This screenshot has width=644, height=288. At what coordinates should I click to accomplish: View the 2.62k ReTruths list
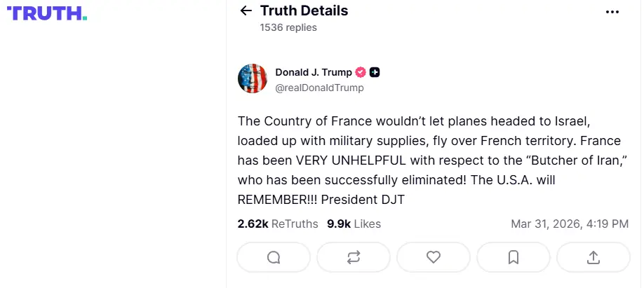[x=277, y=224]
